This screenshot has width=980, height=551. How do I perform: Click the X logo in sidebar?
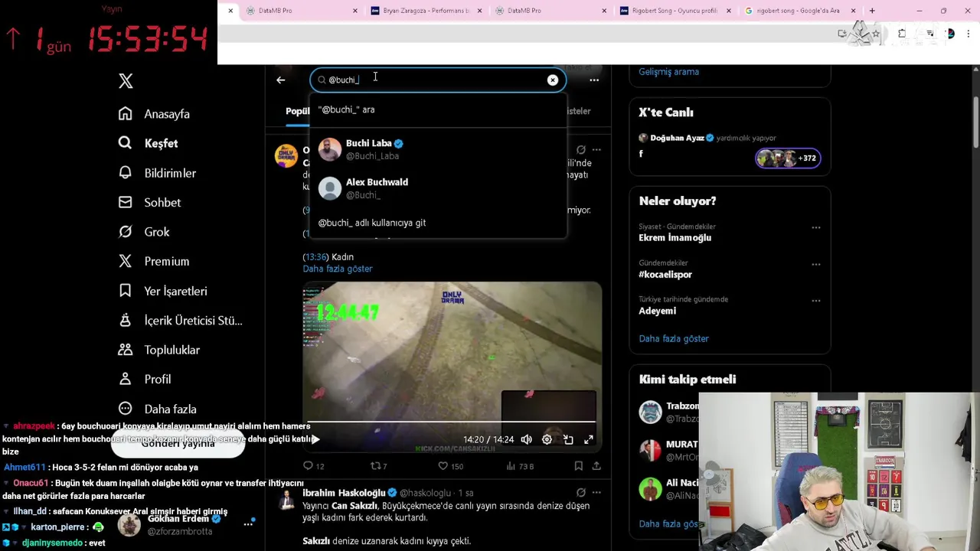(x=126, y=81)
